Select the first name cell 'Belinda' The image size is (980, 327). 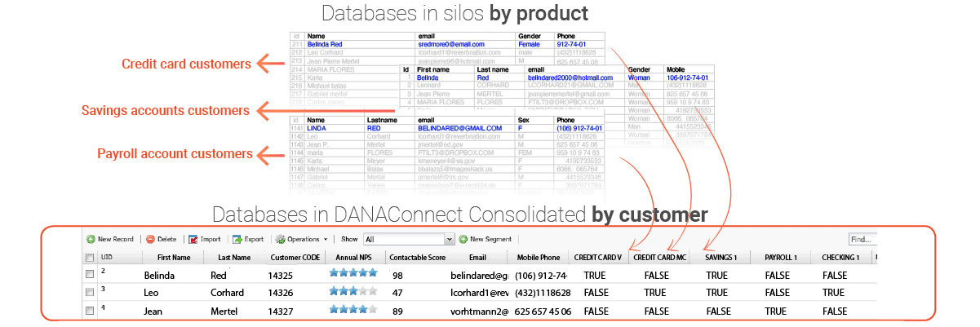159,276
